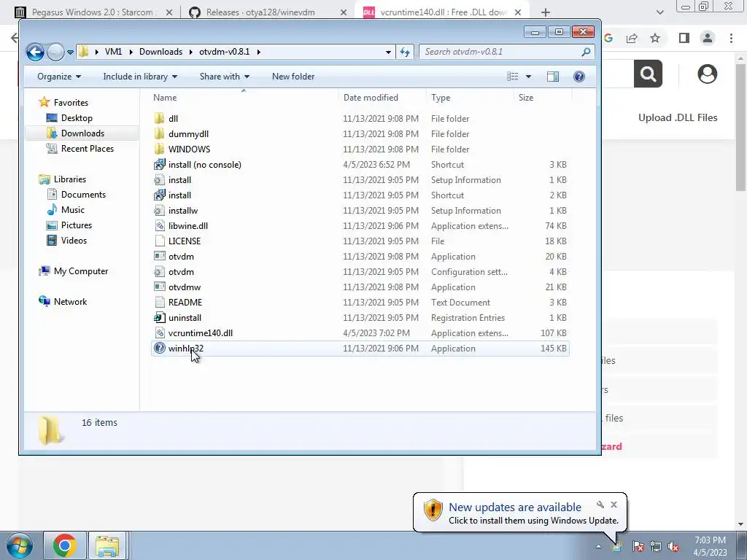
Task: Select the WINDOWS folder icon
Action: click(160, 149)
